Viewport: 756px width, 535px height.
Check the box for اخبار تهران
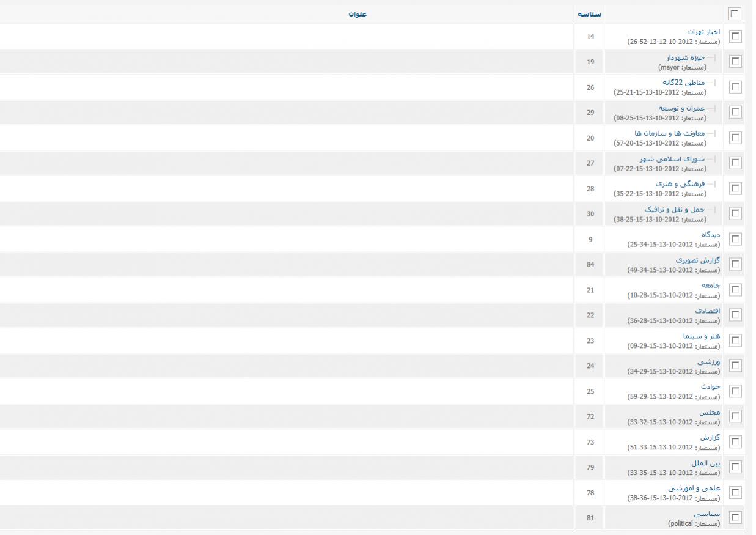[736, 37]
